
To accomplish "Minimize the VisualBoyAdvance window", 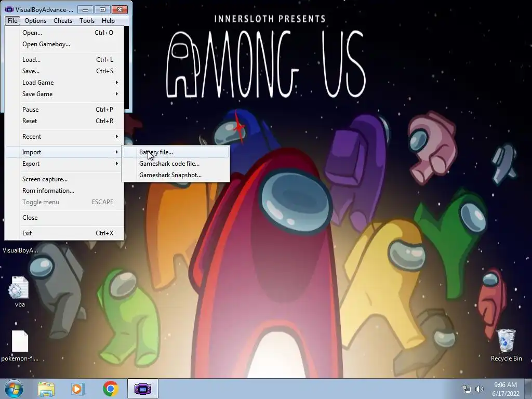I will click(86, 9).
